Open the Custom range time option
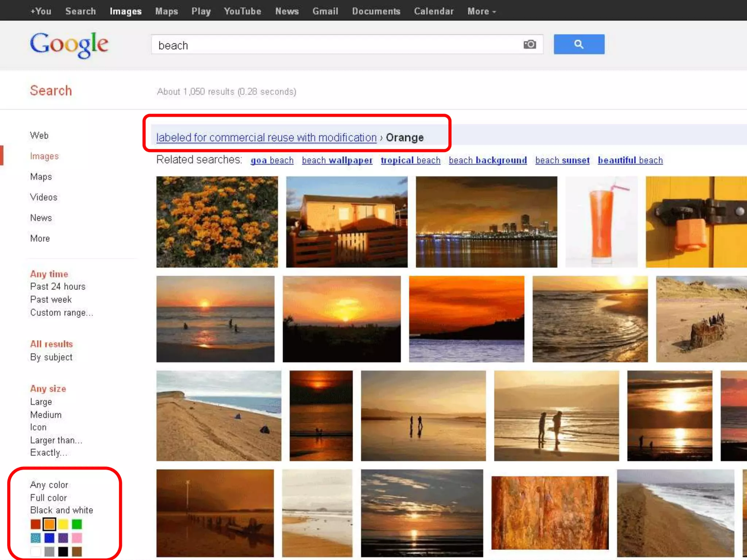The height and width of the screenshot is (560, 747). click(x=62, y=313)
